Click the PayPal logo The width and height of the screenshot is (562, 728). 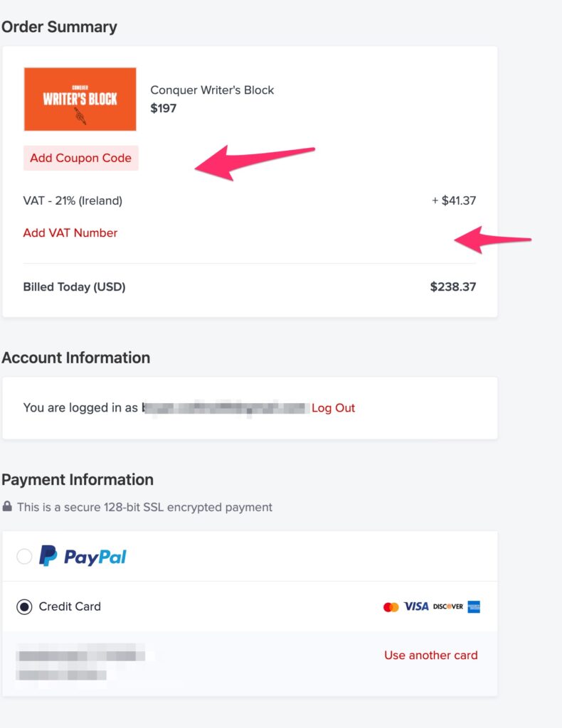coord(83,556)
